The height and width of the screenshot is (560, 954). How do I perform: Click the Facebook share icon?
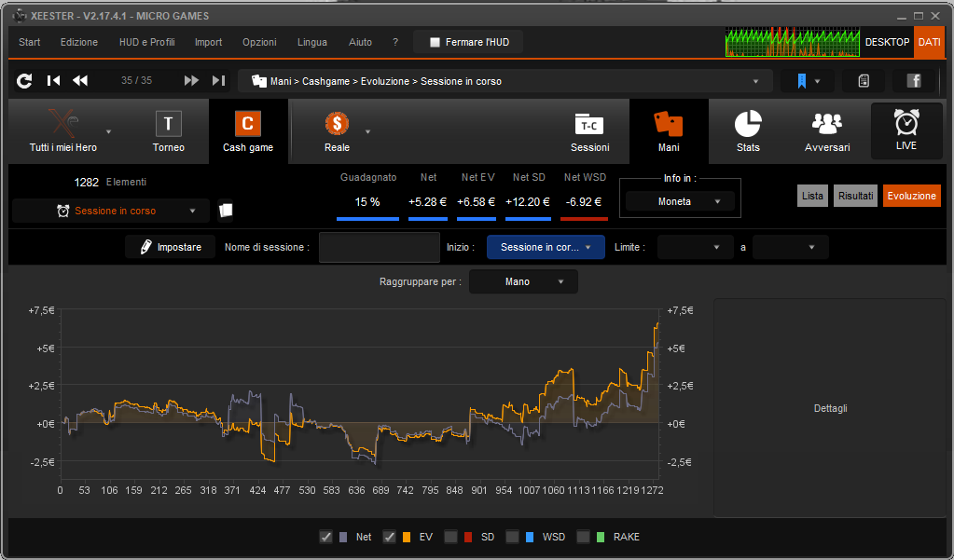[914, 81]
